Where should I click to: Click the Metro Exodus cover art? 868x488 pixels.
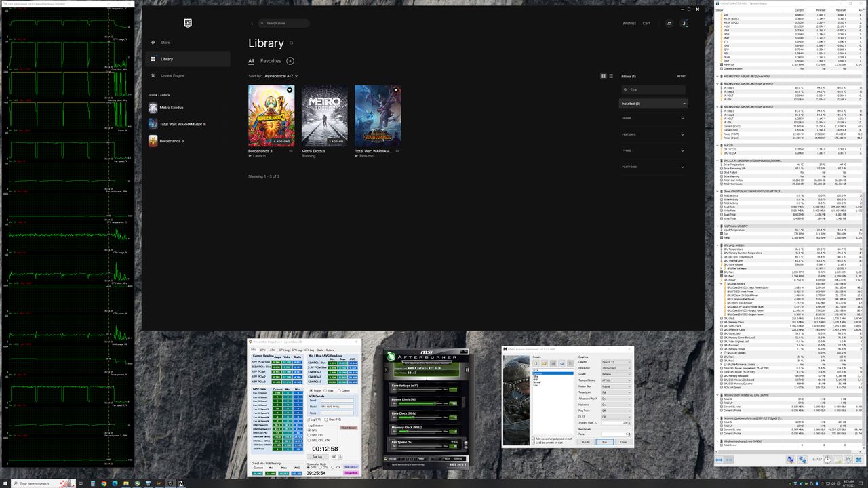click(324, 116)
